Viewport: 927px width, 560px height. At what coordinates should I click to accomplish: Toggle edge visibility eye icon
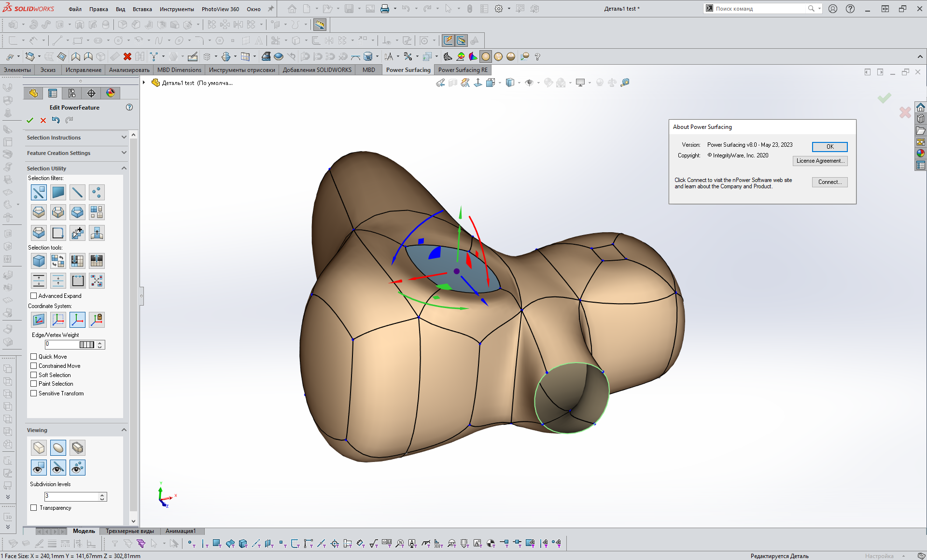(x=58, y=467)
